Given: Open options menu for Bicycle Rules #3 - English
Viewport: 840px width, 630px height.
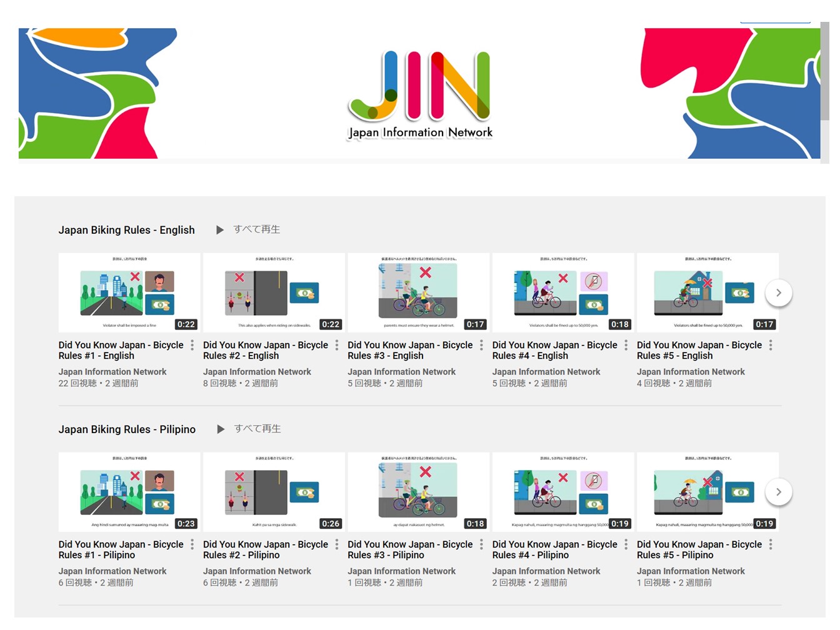Looking at the screenshot, I should click(x=481, y=345).
